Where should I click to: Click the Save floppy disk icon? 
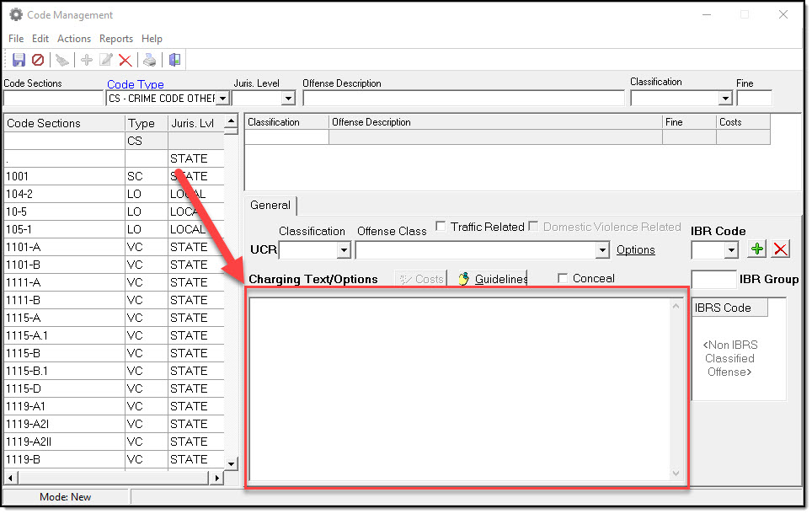[x=19, y=60]
